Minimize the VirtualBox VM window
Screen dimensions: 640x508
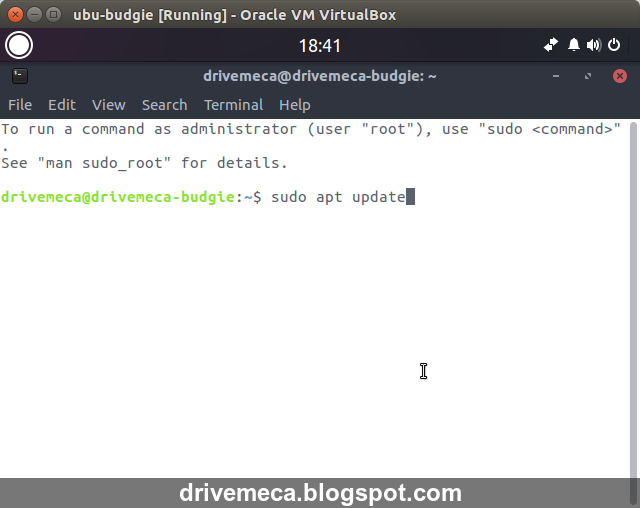click(x=35, y=15)
